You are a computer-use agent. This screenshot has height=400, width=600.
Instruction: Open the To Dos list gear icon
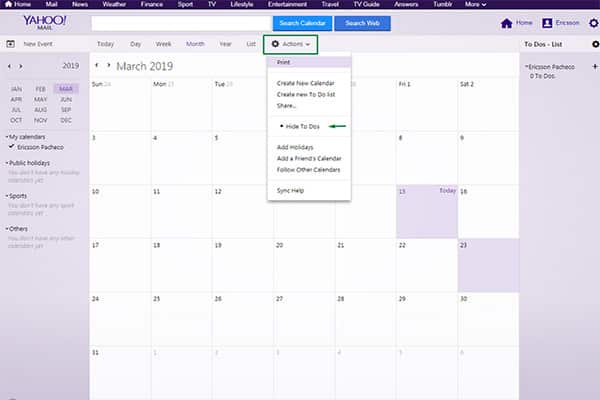595,44
